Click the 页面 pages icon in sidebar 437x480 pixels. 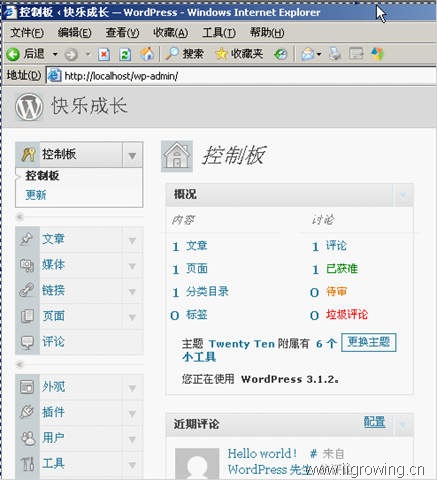27,316
